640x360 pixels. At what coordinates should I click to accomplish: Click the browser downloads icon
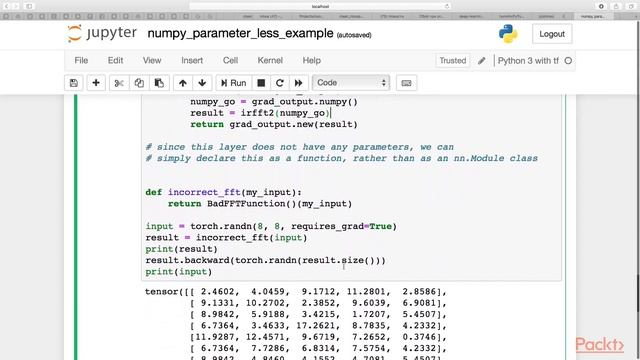601,6
